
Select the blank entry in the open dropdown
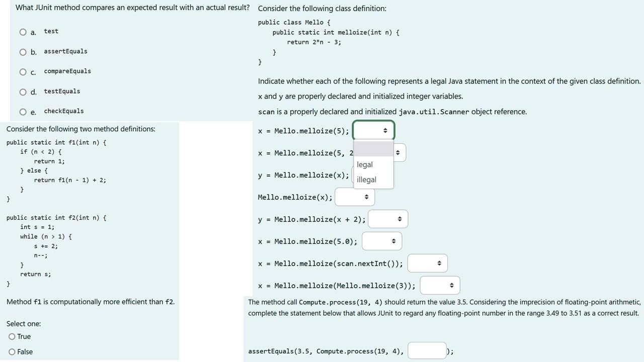click(373, 149)
